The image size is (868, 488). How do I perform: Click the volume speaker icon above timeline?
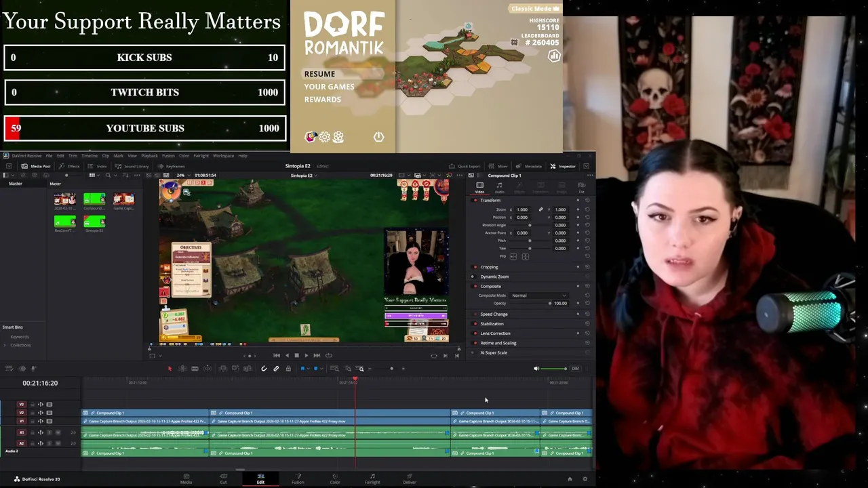[x=536, y=369]
